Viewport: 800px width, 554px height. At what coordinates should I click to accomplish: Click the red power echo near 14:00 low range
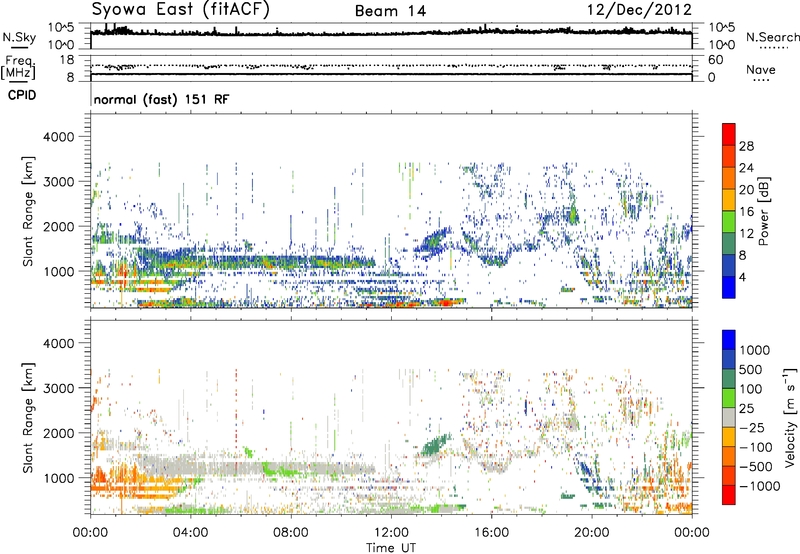[445, 303]
